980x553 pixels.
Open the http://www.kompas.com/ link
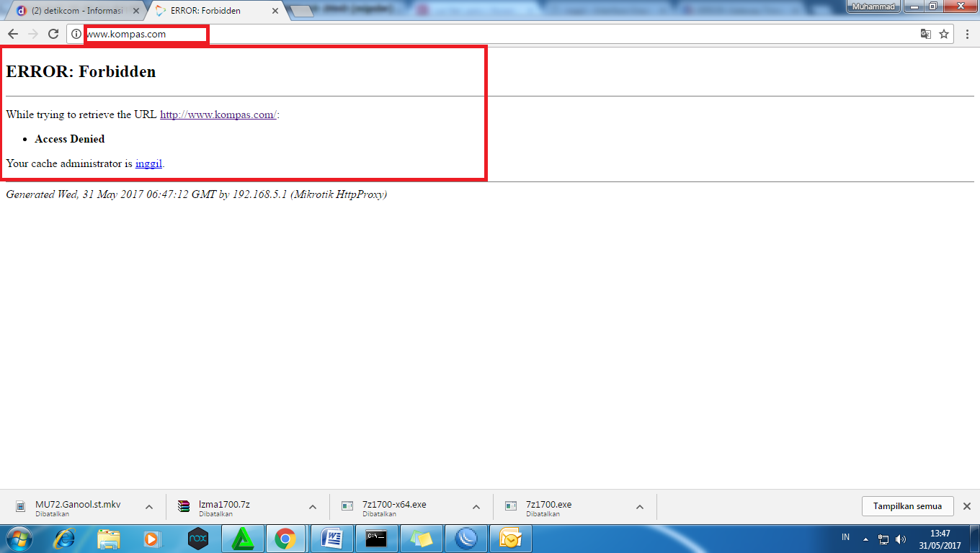pyautogui.click(x=218, y=114)
